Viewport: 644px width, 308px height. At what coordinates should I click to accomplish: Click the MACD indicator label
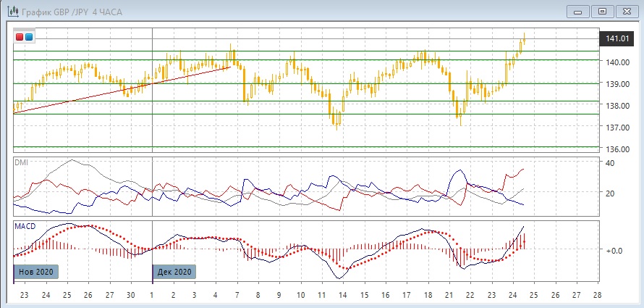[x=25, y=227]
